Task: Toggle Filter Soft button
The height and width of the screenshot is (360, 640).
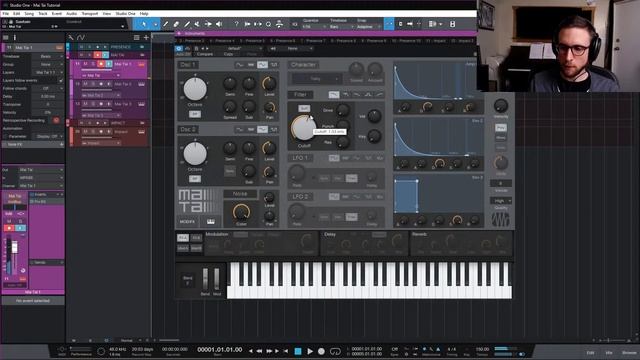Action: (304, 108)
